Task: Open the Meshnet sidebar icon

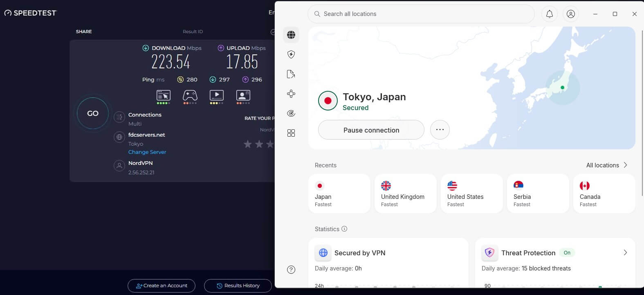Action: [291, 94]
